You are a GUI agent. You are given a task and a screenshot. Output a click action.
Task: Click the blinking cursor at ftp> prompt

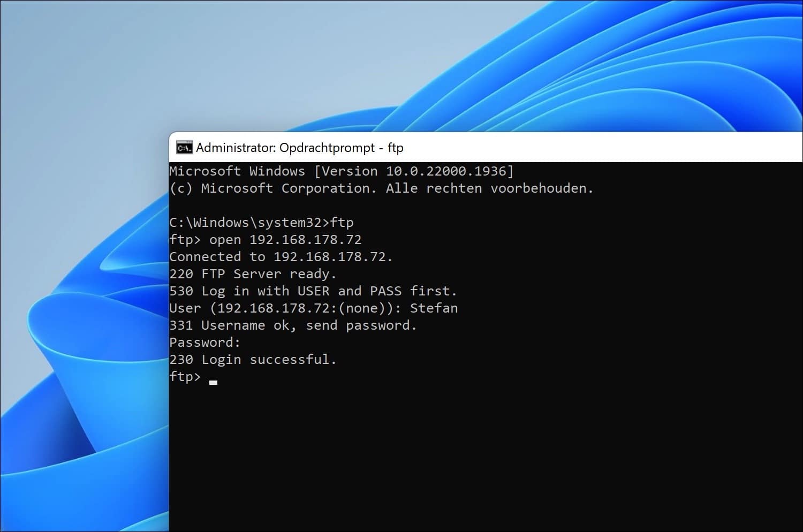pyautogui.click(x=213, y=381)
